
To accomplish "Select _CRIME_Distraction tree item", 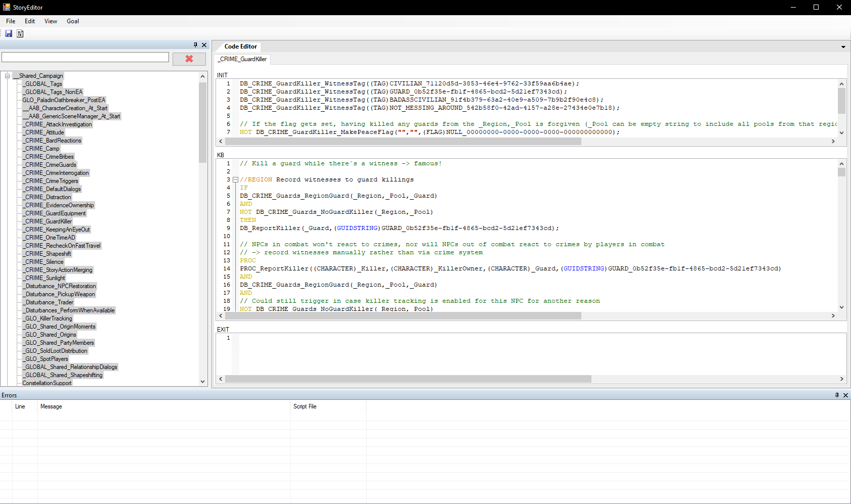I will [47, 197].
